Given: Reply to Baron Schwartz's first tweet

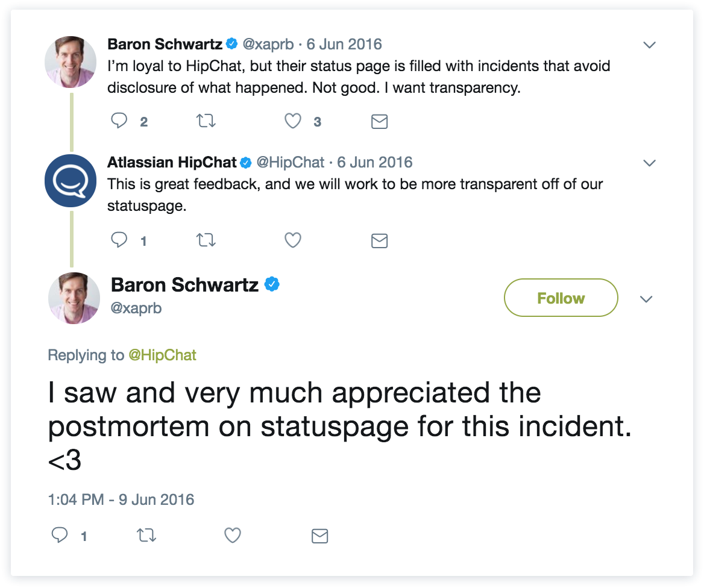Looking at the screenshot, I should coord(120,122).
